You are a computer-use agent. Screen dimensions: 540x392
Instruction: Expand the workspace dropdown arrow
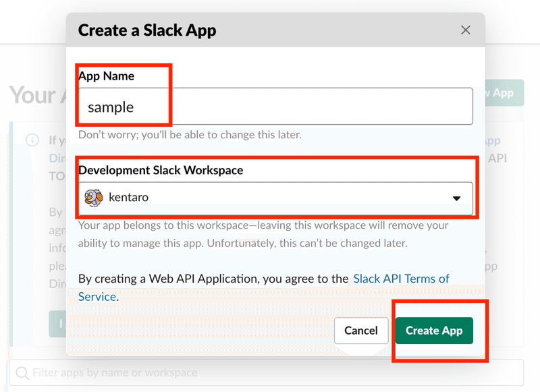pyautogui.click(x=457, y=198)
